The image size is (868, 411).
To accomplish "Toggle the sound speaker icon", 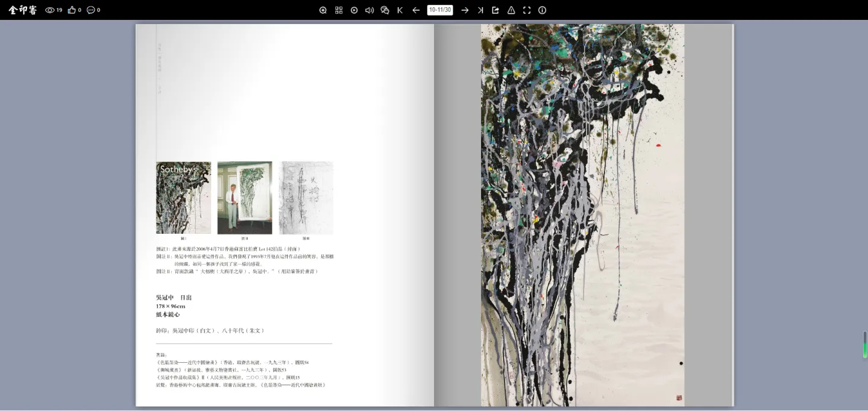I will tap(370, 10).
